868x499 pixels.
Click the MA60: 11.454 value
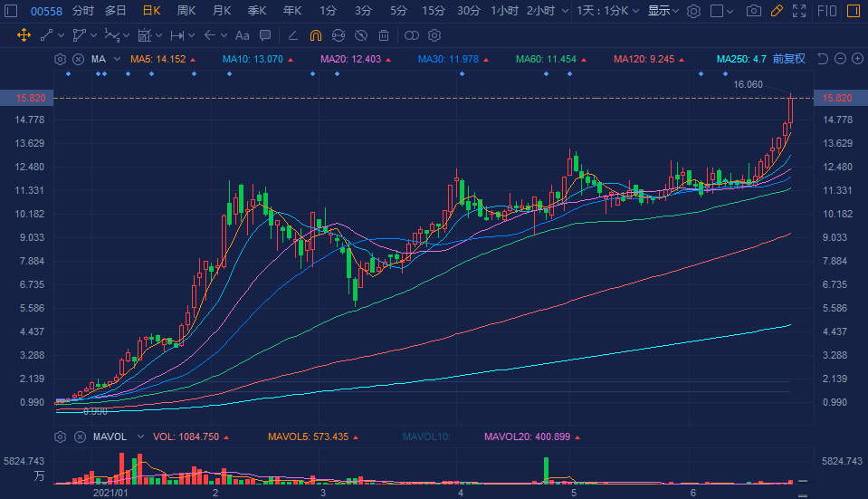(x=547, y=59)
